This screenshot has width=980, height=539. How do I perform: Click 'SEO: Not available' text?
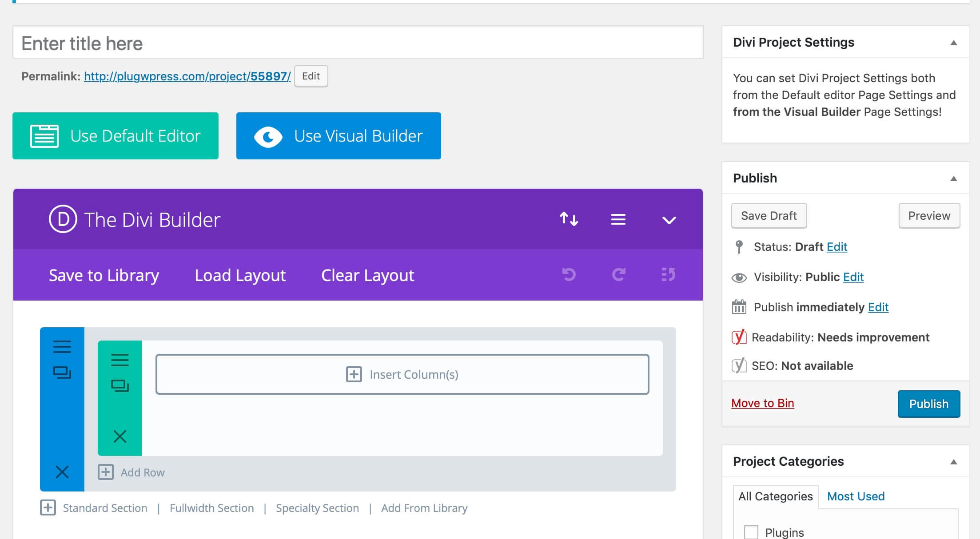(x=802, y=366)
